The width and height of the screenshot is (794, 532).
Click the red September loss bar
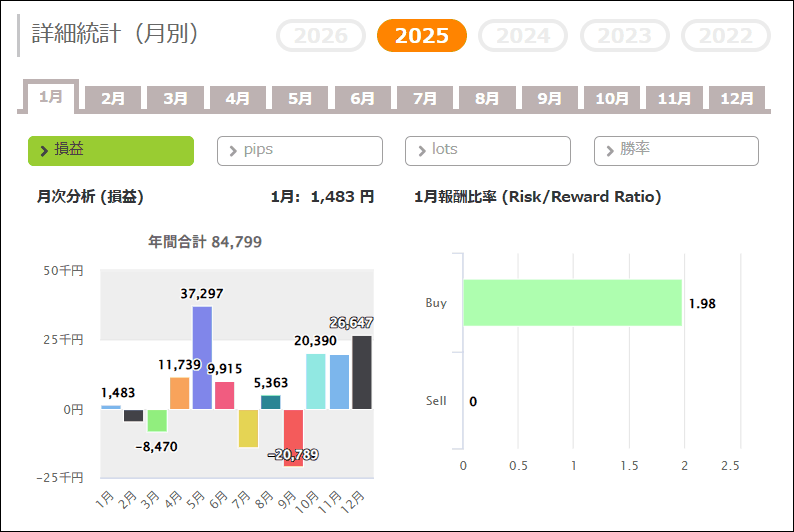[293, 437]
